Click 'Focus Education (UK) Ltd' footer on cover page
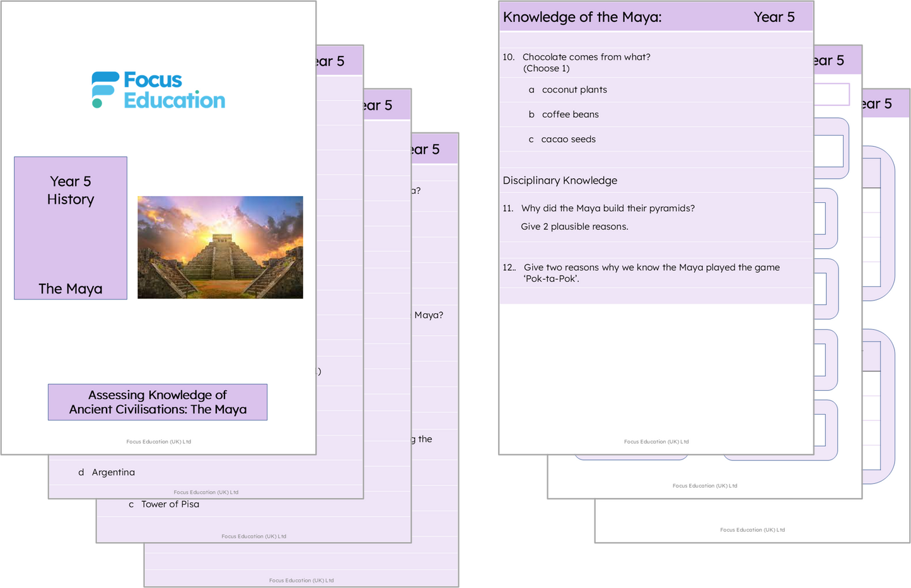This screenshot has width=911, height=588. (x=158, y=442)
